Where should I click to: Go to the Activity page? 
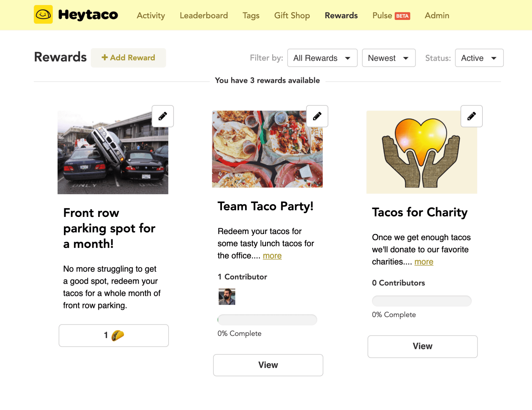151,16
